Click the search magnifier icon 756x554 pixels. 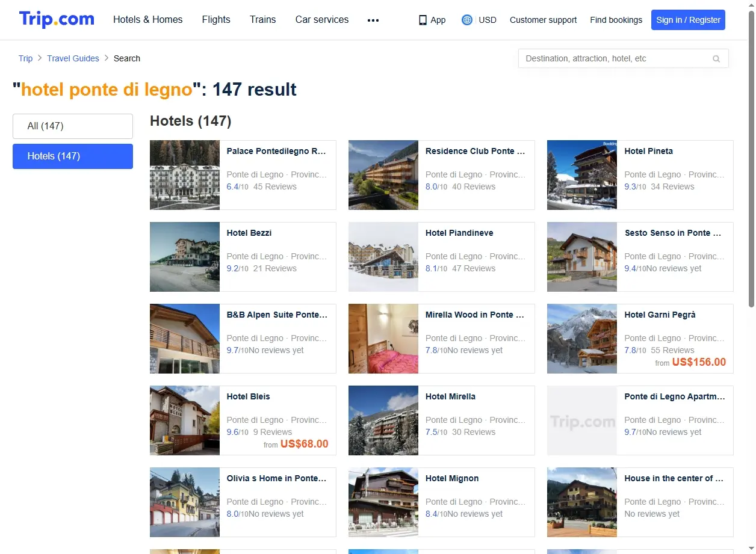[x=716, y=59]
